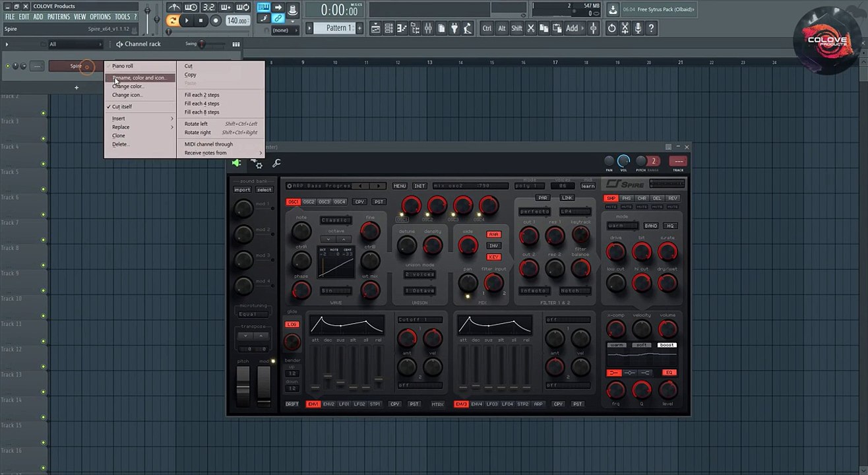The width and height of the screenshot is (868, 475).
Task: Click the MIDI learn button
Action: coord(588,186)
